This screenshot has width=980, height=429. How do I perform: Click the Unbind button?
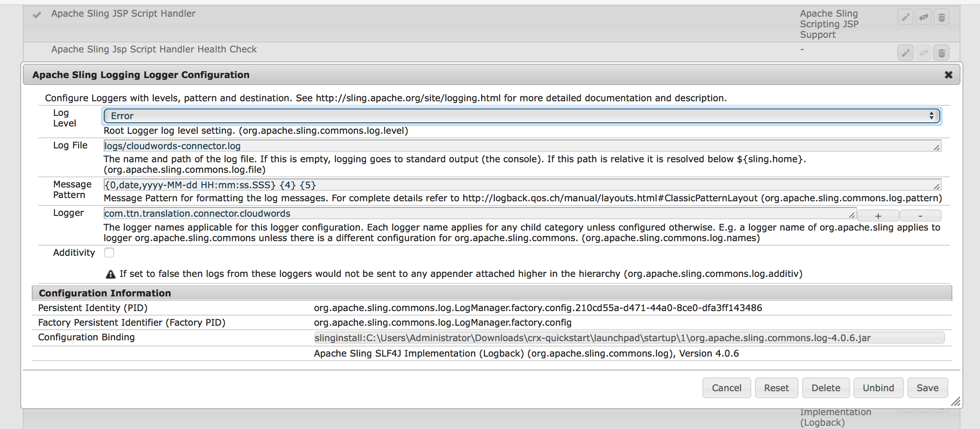[878, 388]
